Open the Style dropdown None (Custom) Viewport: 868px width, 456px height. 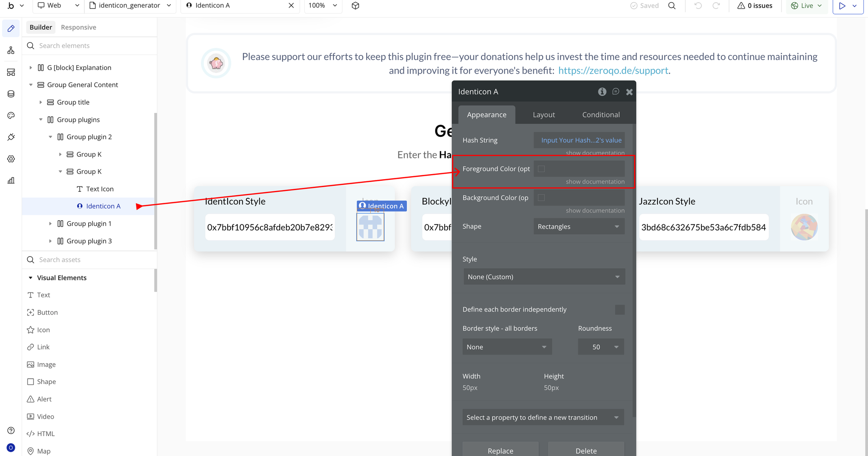click(x=544, y=277)
